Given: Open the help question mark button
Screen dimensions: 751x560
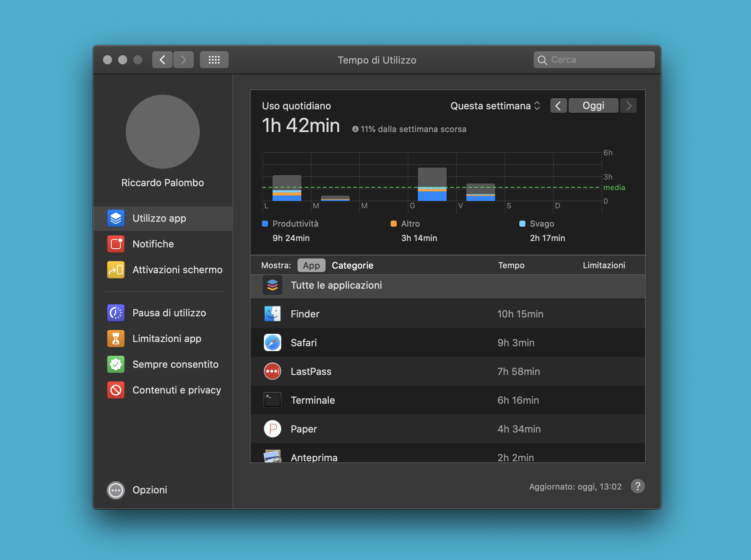Looking at the screenshot, I should point(637,487).
